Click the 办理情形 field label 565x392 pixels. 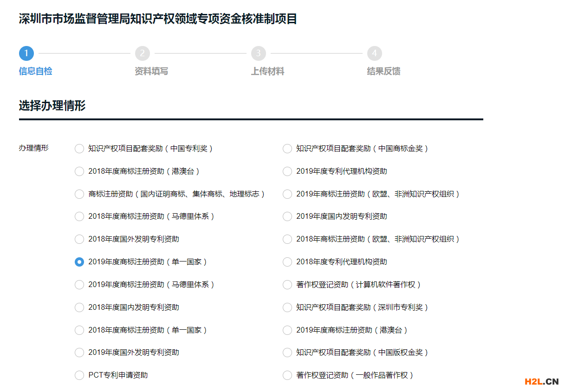pyautogui.click(x=33, y=148)
